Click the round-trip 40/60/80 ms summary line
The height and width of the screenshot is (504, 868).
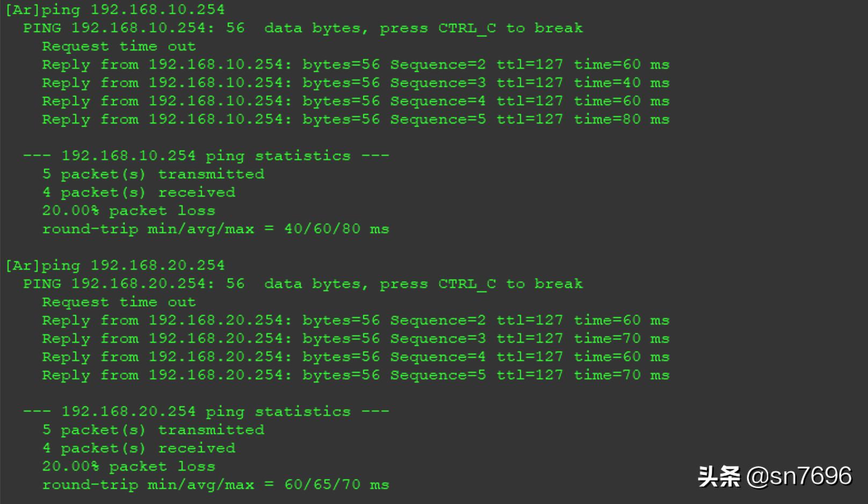pyautogui.click(x=215, y=229)
